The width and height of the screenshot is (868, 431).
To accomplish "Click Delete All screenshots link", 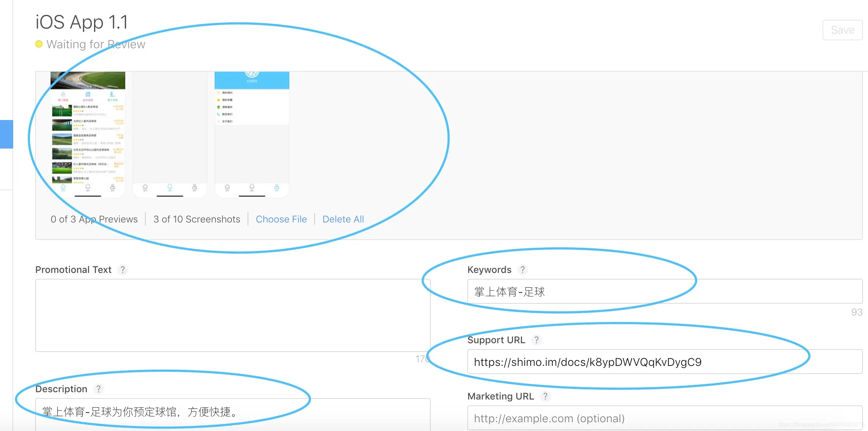I will (x=343, y=219).
